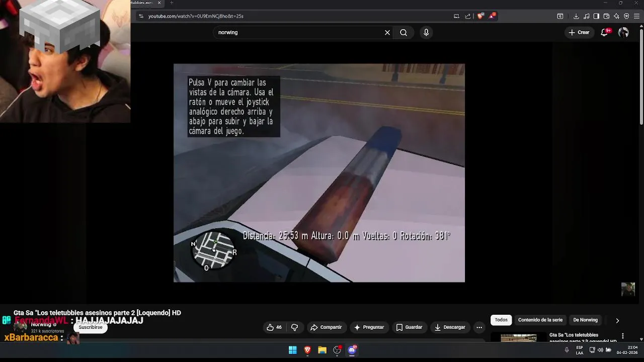The image size is (644, 362).
Task: Toggle the browser sidebar panel
Action: pos(596,16)
